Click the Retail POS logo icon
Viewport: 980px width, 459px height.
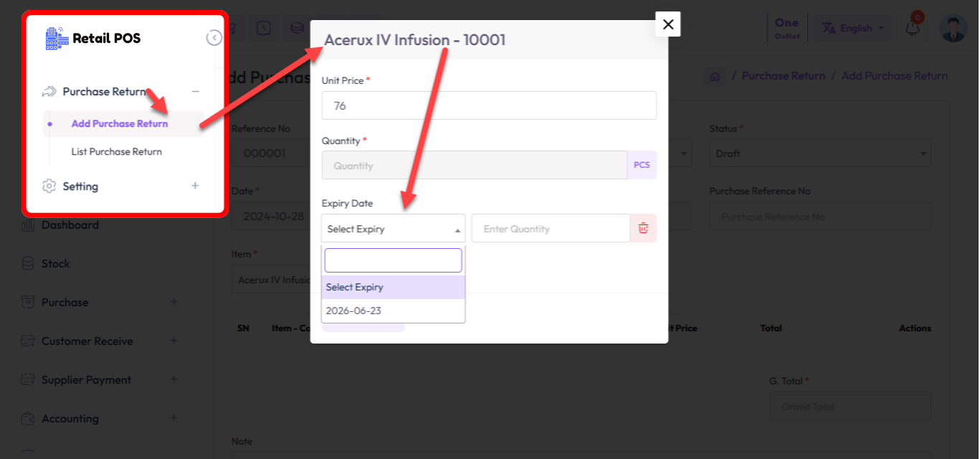tap(55, 38)
